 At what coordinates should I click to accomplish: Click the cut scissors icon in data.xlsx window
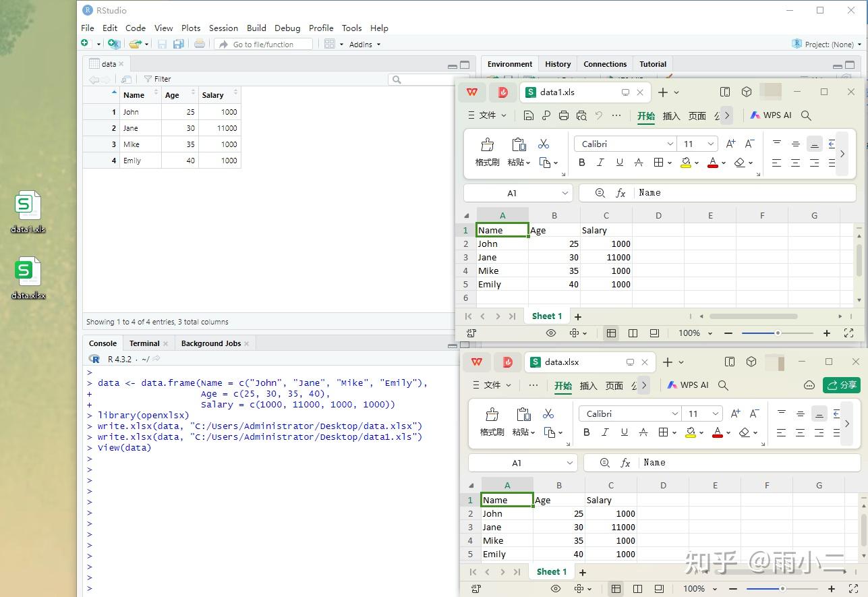click(548, 414)
